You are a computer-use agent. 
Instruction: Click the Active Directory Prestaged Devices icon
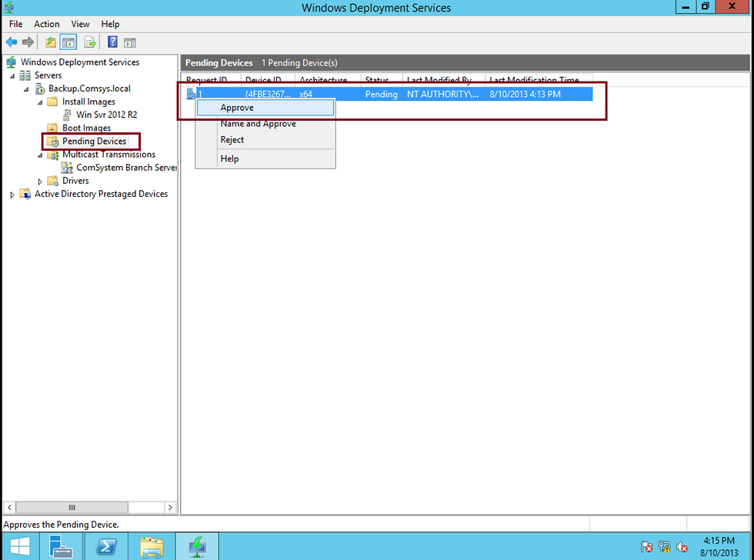25,194
